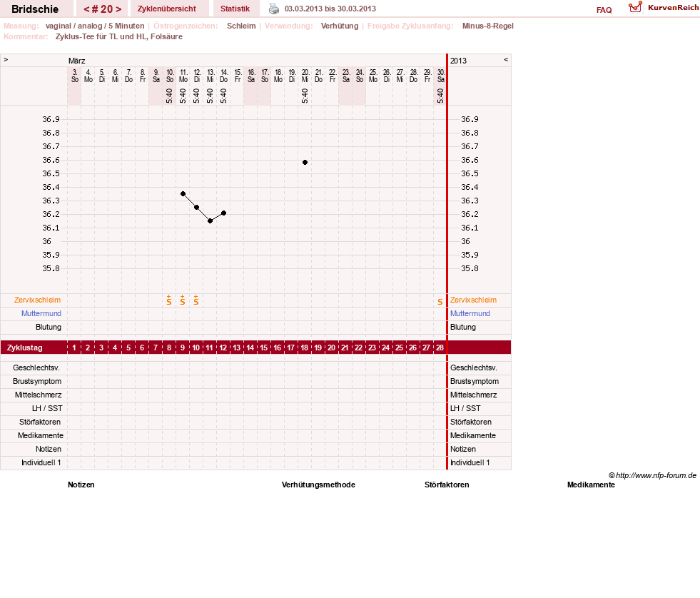Go to next cycle with right angle bracket
This screenshot has width=700, height=598.
click(118, 9)
